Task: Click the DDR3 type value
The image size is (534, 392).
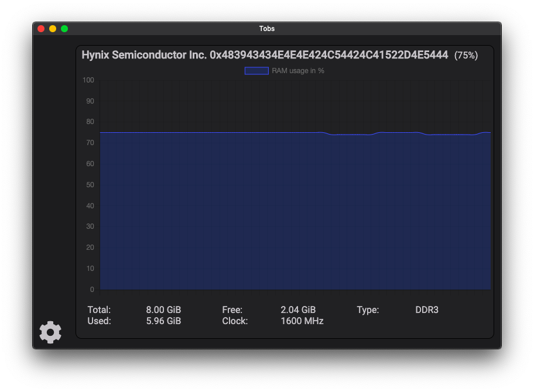Action: pos(427,310)
